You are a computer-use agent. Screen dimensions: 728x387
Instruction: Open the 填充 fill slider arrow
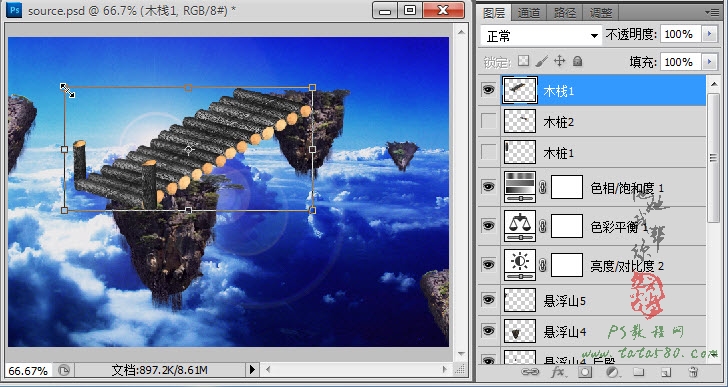(x=709, y=61)
